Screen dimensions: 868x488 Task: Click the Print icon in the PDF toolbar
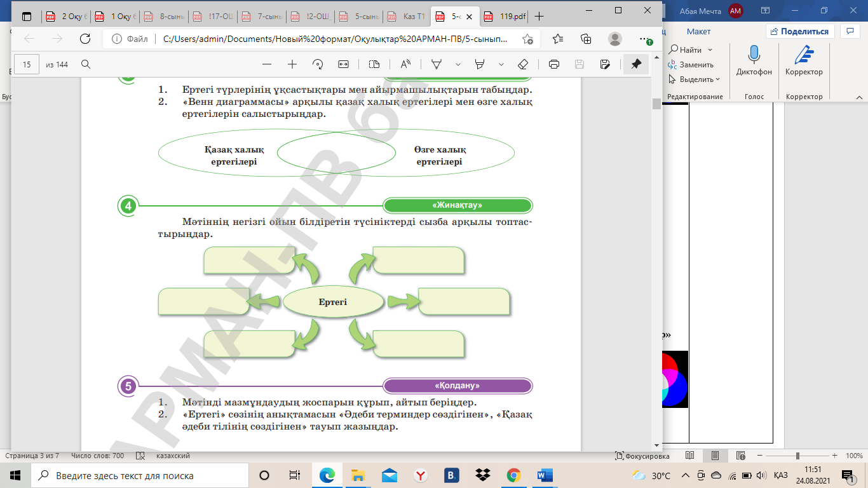point(554,64)
